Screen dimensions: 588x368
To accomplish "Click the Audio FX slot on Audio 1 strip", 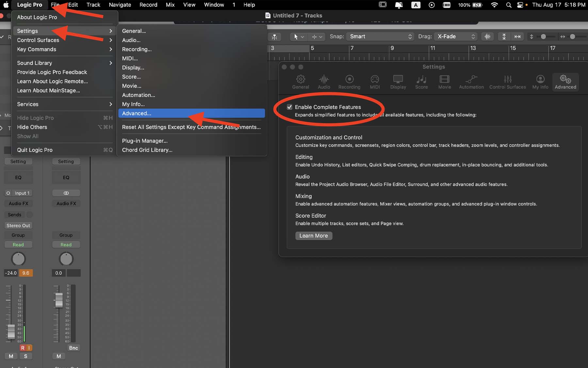I will (18, 203).
